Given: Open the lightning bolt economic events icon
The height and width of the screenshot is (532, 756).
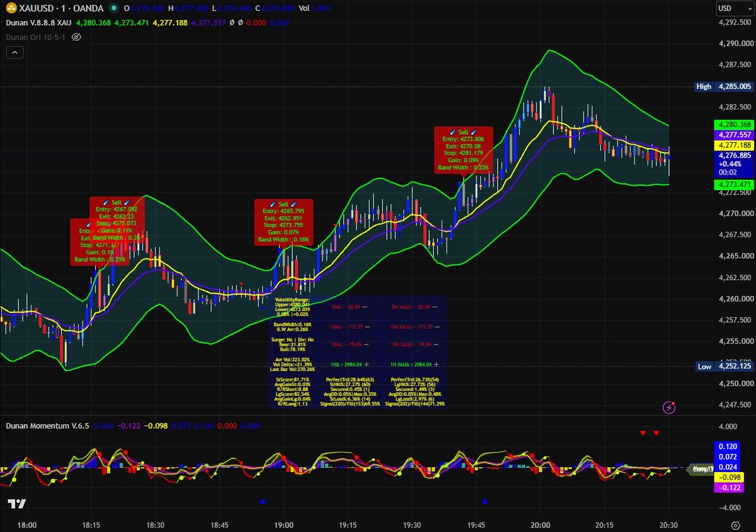Looking at the screenshot, I should [670, 407].
